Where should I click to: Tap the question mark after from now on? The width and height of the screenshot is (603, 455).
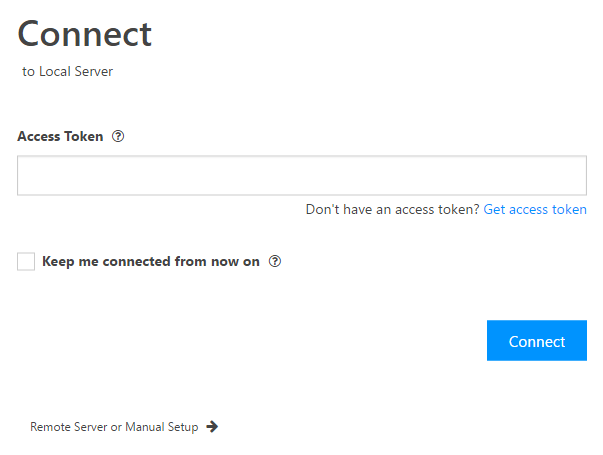click(x=275, y=262)
